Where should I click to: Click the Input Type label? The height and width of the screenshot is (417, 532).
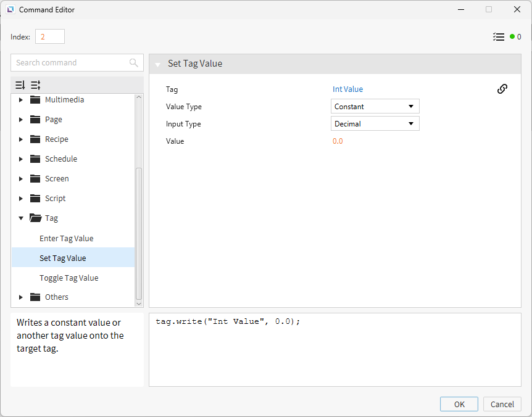pos(183,124)
